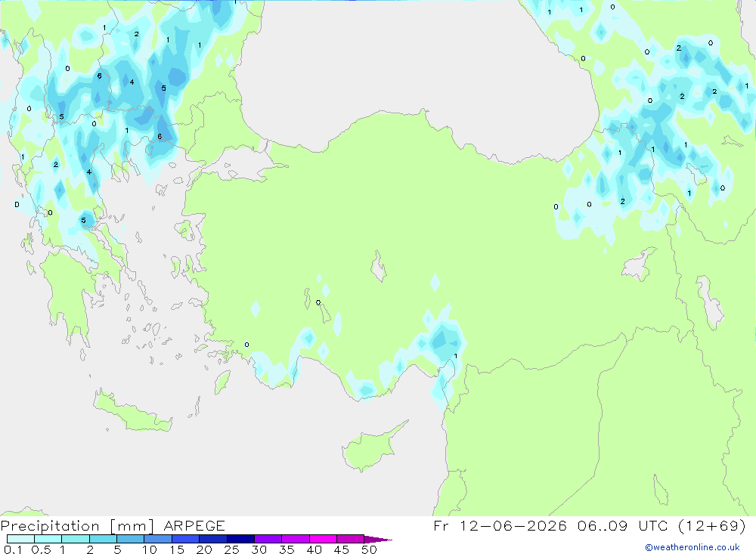The height and width of the screenshot is (554, 756).
Task: Click the above-50 mm arrow tip of legend
Action: tap(378, 539)
